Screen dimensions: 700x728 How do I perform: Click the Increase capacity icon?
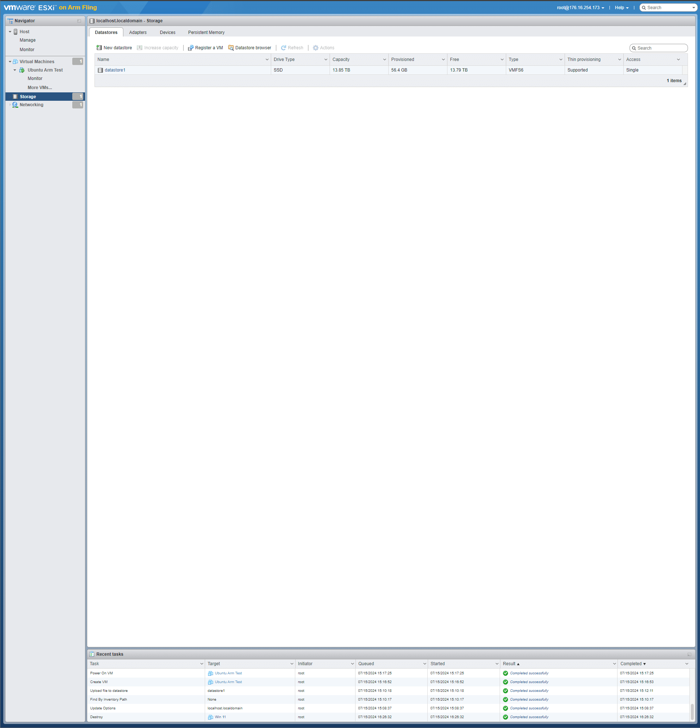point(140,48)
